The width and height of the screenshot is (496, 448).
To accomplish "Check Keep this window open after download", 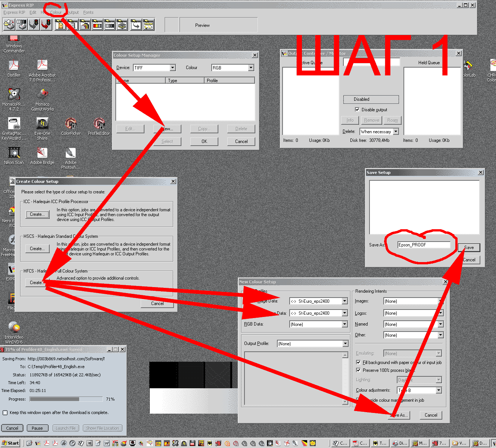I will tap(5, 413).
